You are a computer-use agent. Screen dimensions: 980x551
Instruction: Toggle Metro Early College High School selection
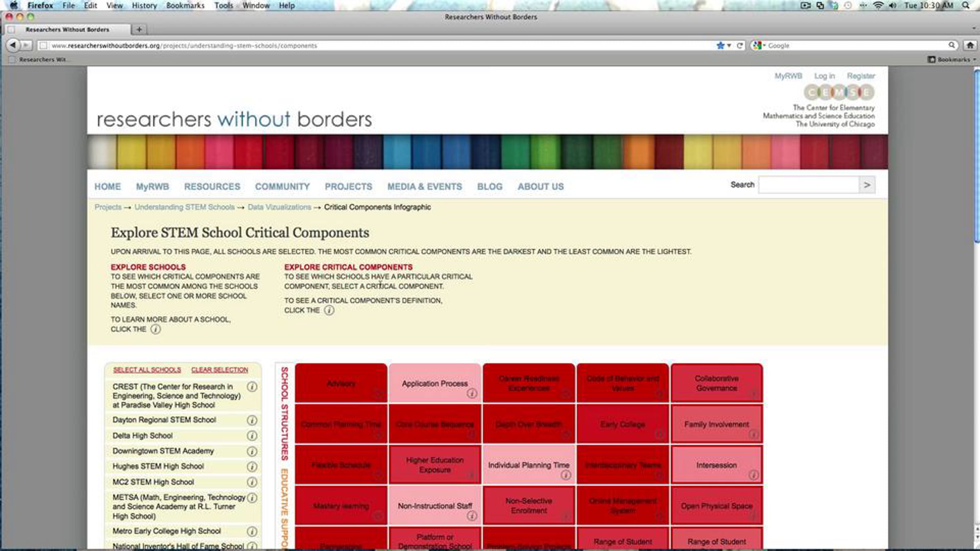click(x=167, y=531)
